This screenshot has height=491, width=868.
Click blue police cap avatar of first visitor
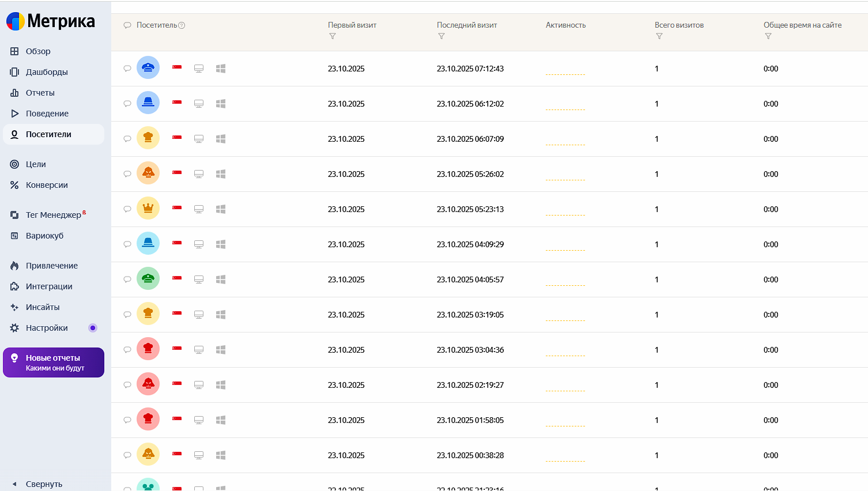(148, 68)
